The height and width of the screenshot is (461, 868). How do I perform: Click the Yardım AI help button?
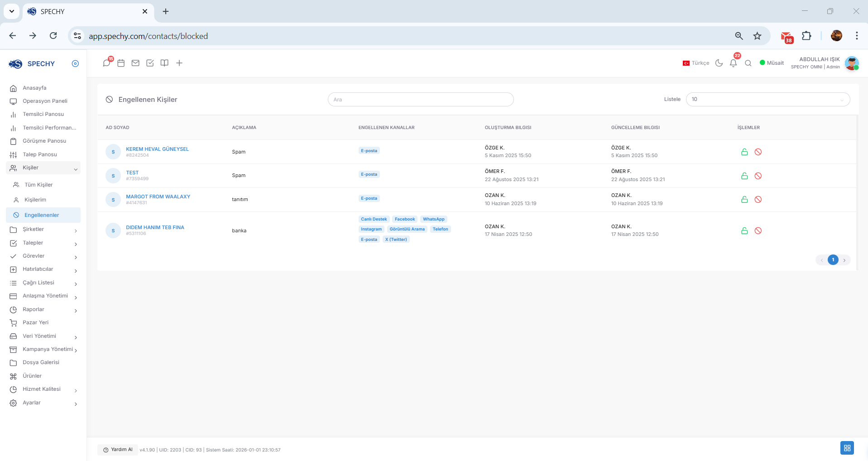118,450
